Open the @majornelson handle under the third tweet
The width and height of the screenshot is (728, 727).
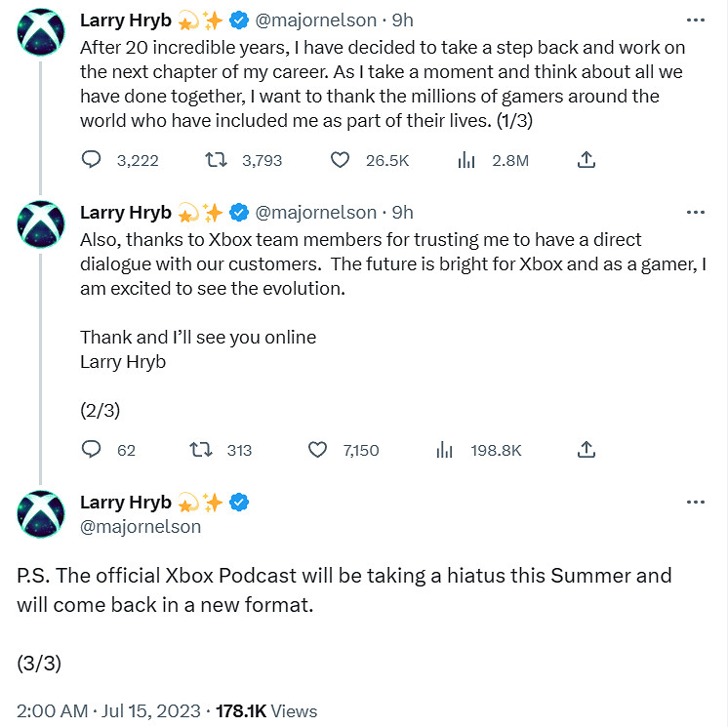point(141,527)
